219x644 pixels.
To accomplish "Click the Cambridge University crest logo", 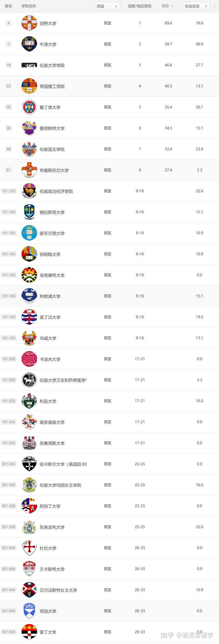I will pyautogui.click(x=29, y=23).
